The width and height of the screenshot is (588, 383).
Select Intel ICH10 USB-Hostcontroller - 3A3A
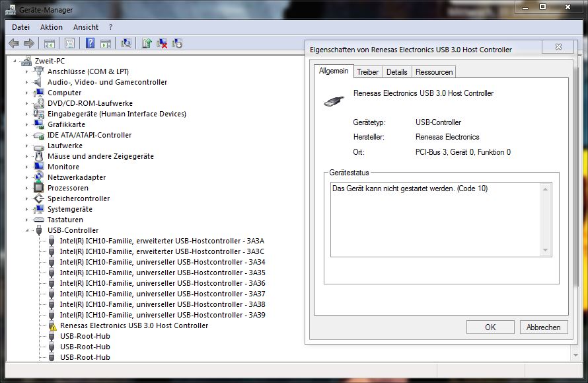(x=162, y=241)
